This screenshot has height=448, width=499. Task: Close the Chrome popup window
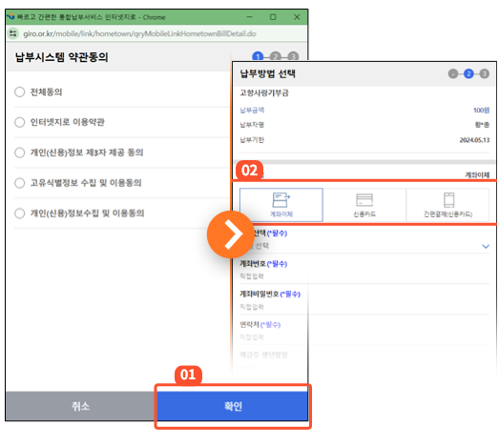tap(297, 17)
